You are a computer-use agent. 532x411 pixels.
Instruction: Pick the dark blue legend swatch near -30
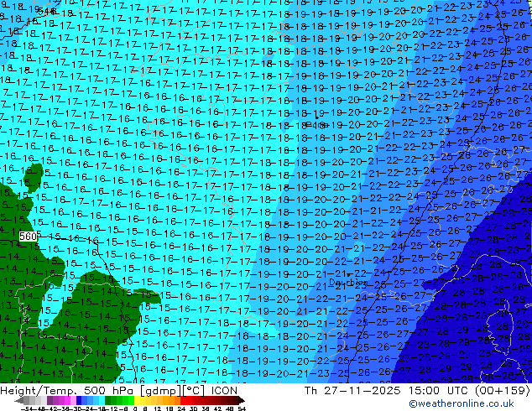click(x=79, y=400)
